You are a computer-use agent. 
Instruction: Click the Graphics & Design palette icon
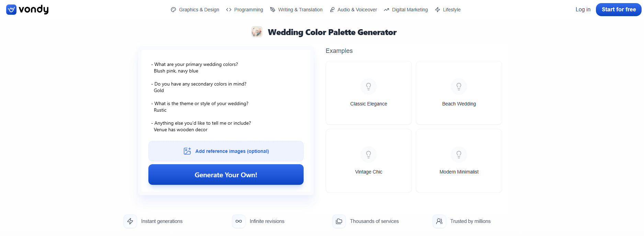[x=173, y=10]
